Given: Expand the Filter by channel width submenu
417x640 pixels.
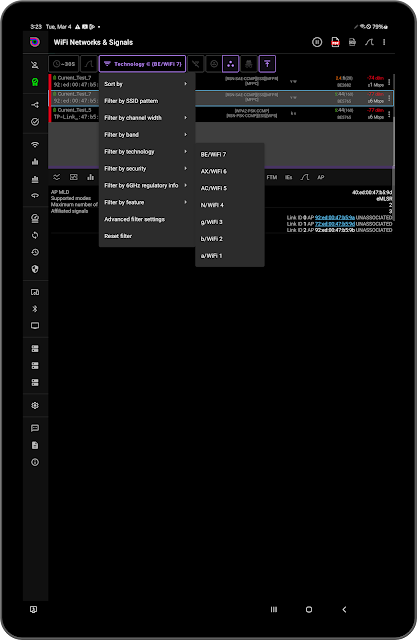Looking at the screenshot, I should [146, 118].
